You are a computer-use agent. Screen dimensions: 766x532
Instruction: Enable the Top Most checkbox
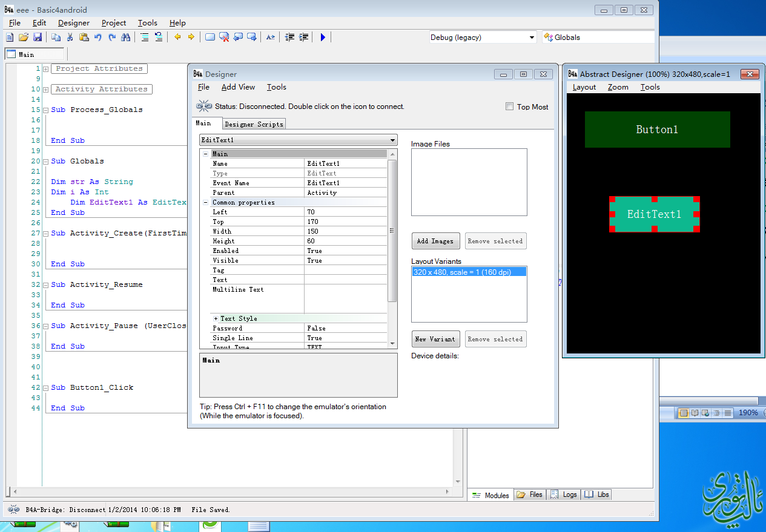click(509, 107)
